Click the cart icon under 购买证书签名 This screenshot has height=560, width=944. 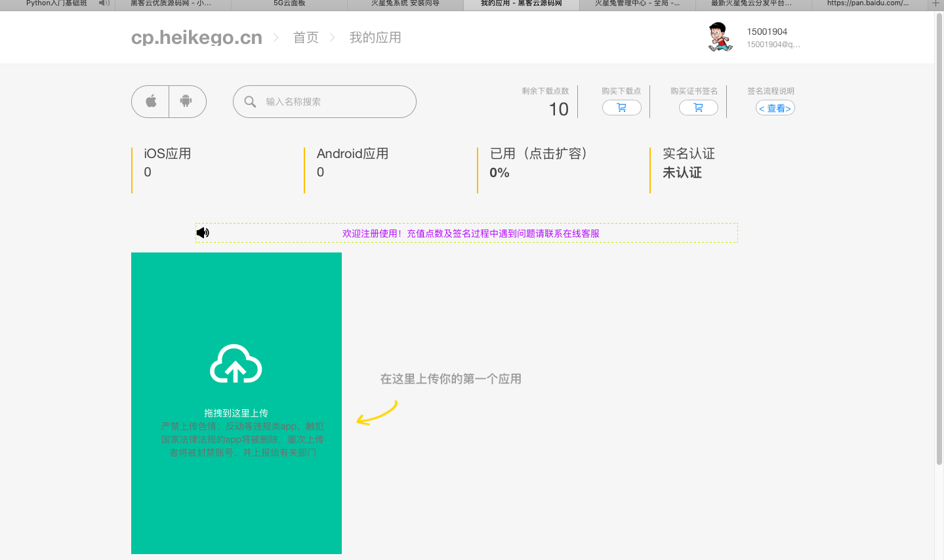698,108
